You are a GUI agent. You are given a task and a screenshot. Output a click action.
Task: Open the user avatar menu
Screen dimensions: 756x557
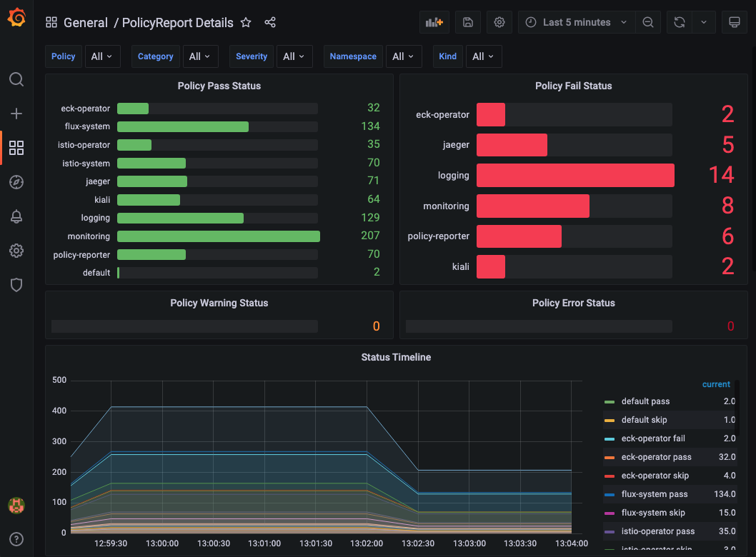pos(16,505)
